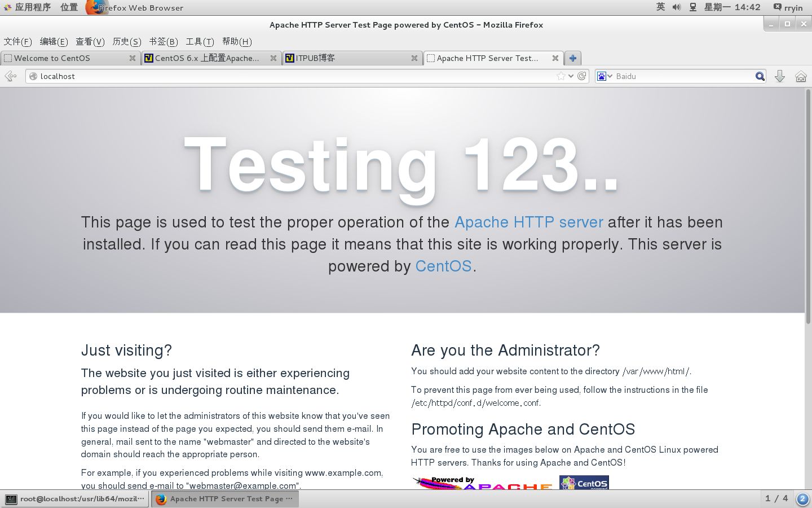The width and height of the screenshot is (812, 508).
Task: Open the 应用程序 applications menu
Action: [27, 7]
